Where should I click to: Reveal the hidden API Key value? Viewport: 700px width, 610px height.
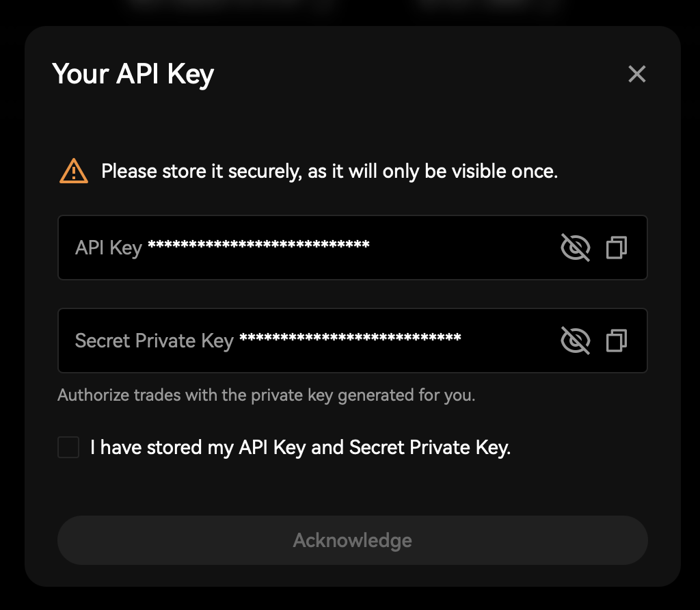575,248
